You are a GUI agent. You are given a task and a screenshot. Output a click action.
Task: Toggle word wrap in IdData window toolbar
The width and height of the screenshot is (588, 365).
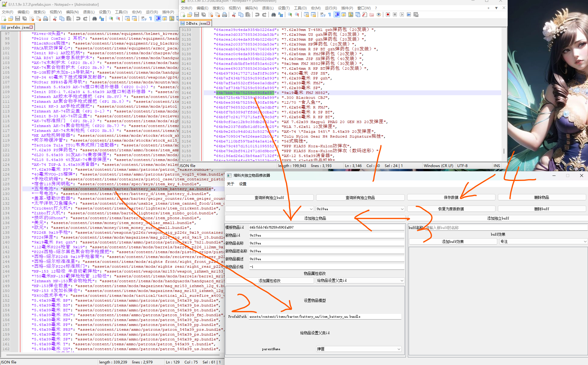coord(323,15)
